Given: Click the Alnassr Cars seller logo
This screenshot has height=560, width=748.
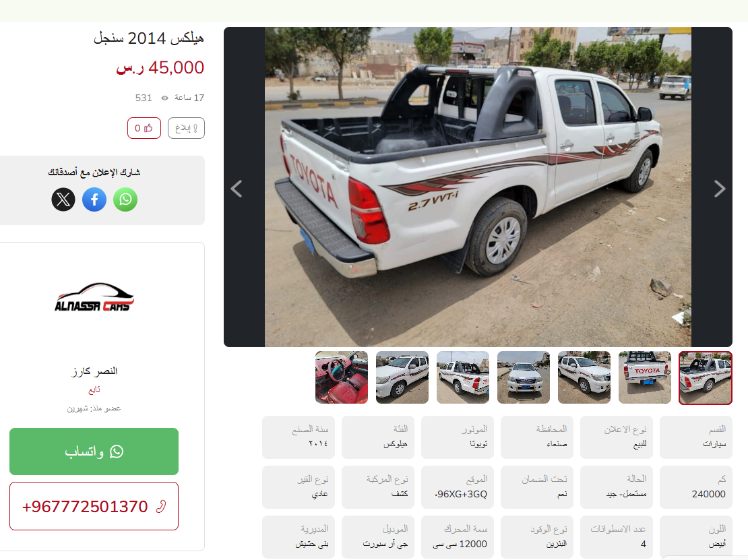Looking at the screenshot, I should [x=94, y=297].
